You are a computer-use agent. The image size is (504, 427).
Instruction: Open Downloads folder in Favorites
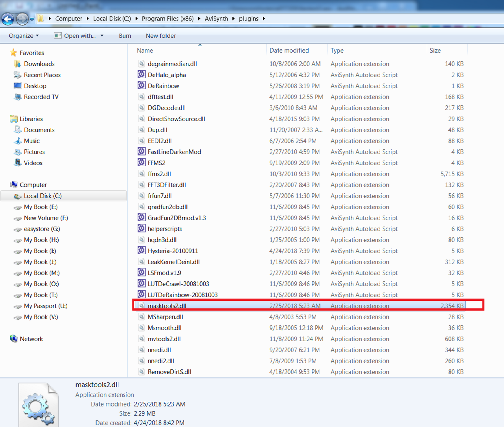point(39,64)
